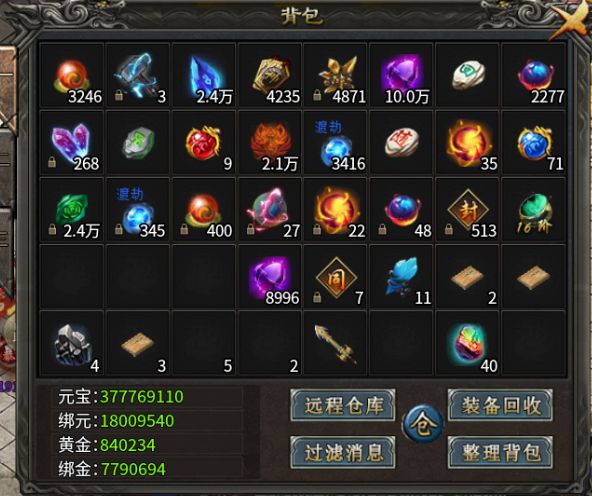592x496 pixels.
Task: Click the blue crystal shard stack of 2.4万
Action: 204,75
